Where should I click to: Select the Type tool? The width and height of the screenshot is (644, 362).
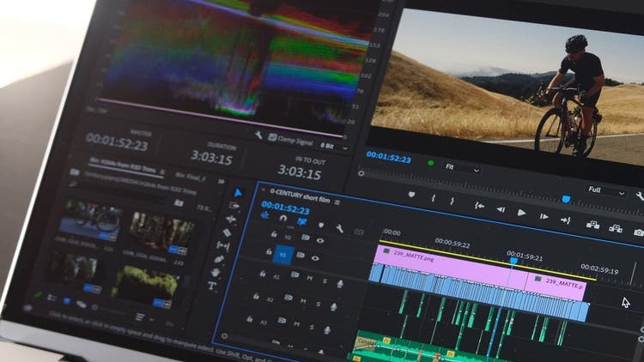(212, 287)
